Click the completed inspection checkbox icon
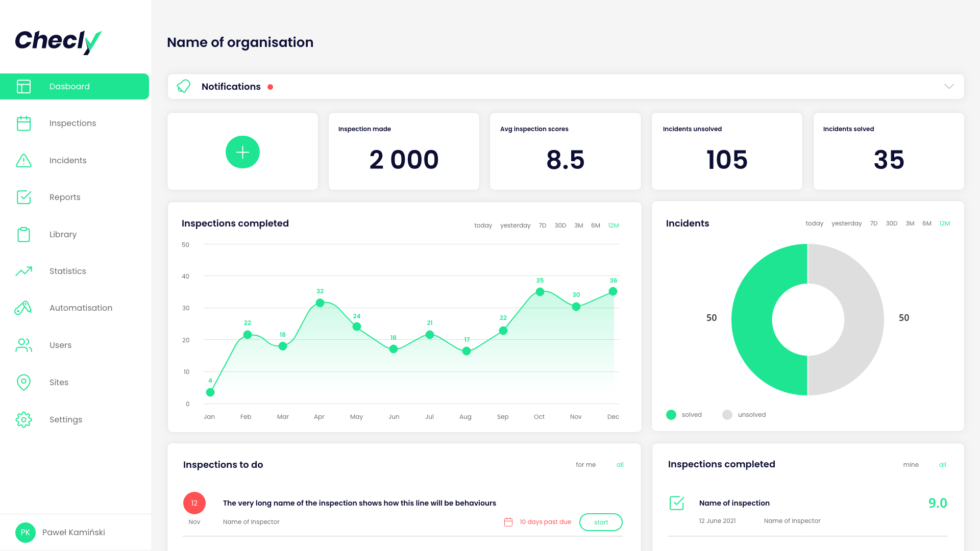This screenshot has width=980, height=551. [x=677, y=503]
